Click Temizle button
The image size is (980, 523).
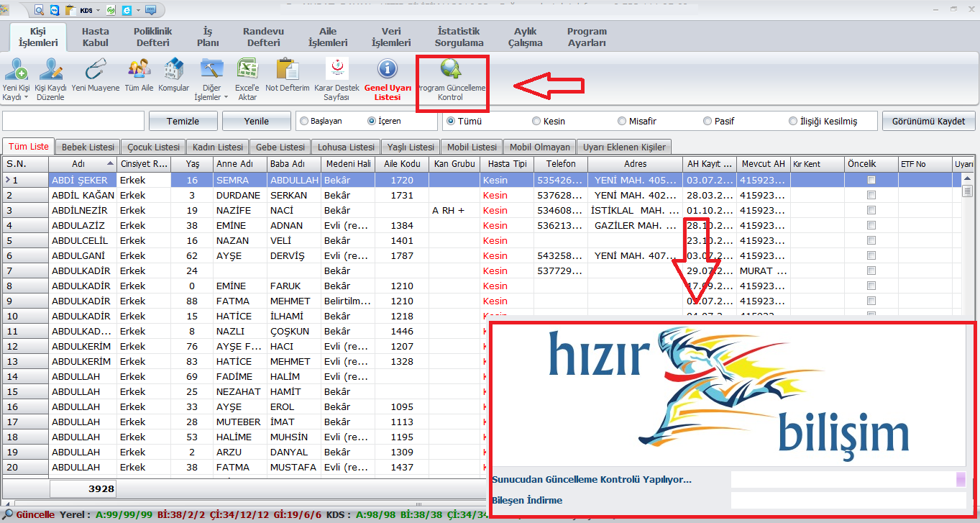coord(183,121)
